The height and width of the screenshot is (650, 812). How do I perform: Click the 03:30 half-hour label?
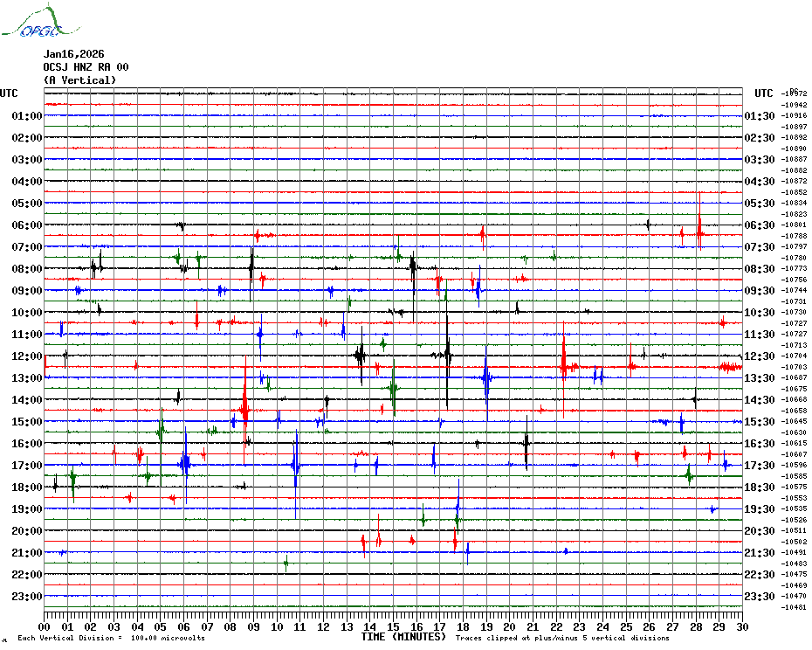pos(760,160)
